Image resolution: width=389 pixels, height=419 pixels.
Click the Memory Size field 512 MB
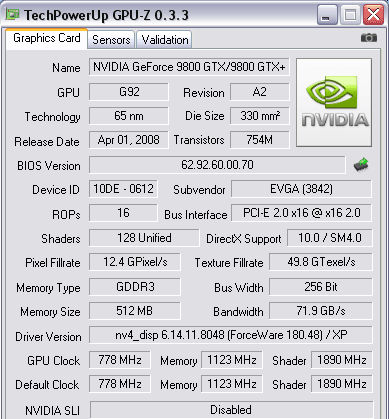pyautogui.click(x=135, y=311)
